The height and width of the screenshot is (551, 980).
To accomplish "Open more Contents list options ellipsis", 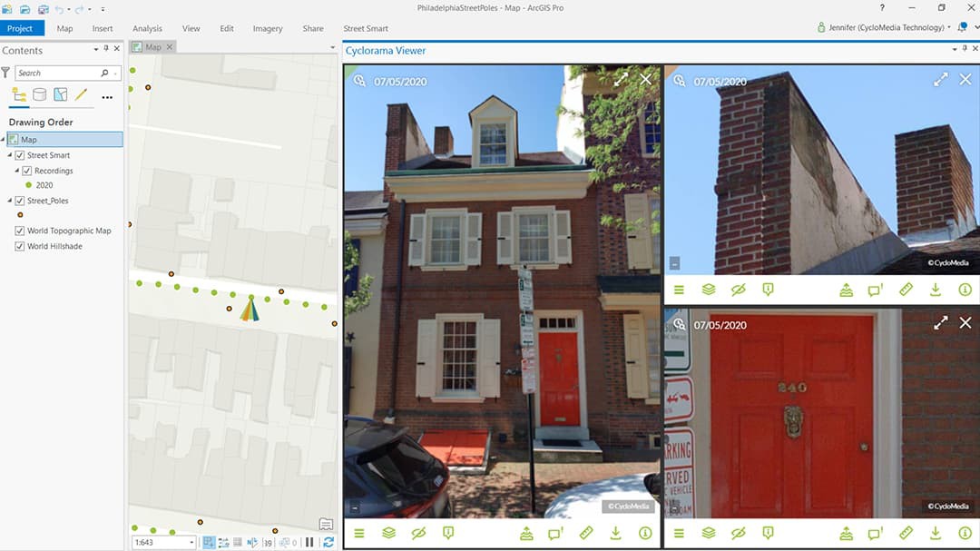I will coord(107,97).
